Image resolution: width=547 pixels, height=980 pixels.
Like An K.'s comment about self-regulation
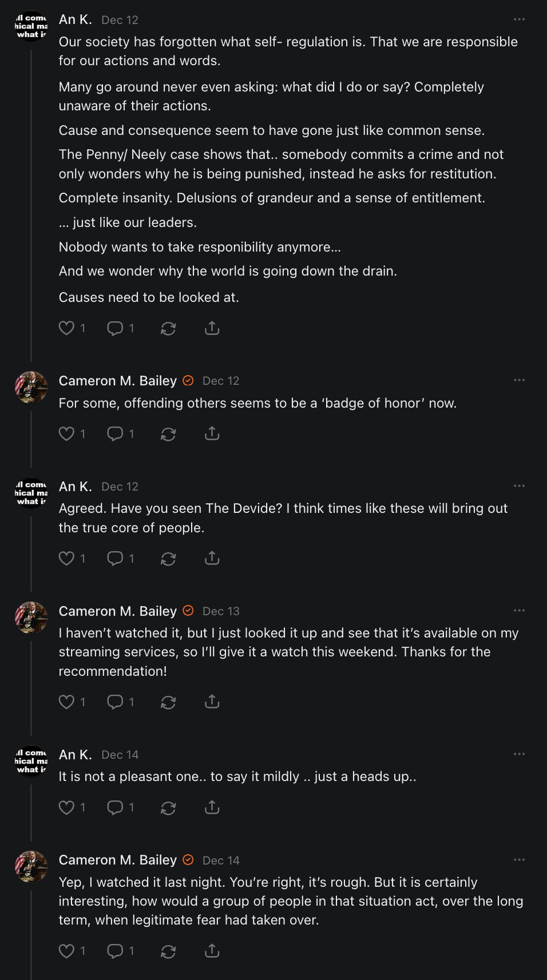pos(67,328)
